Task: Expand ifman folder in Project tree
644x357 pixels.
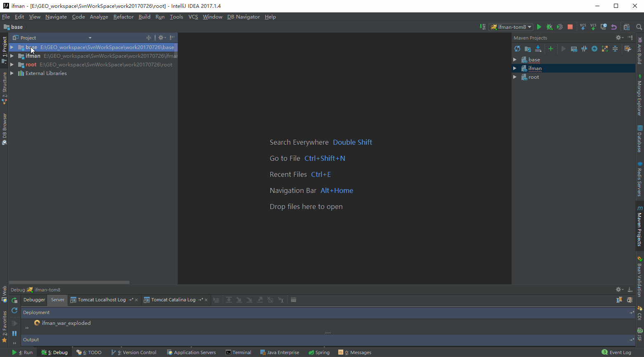Action: coord(12,56)
